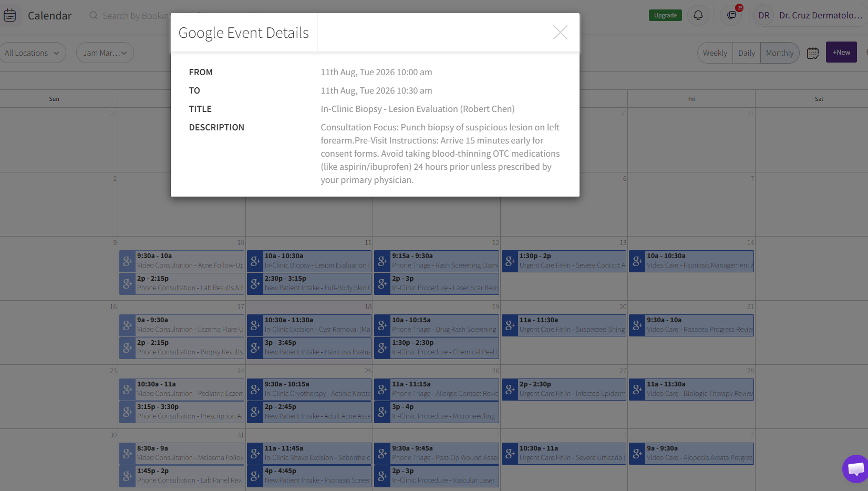
Task: Click the Upgrade button
Action: pyautogui.click(x=665, y=15)
